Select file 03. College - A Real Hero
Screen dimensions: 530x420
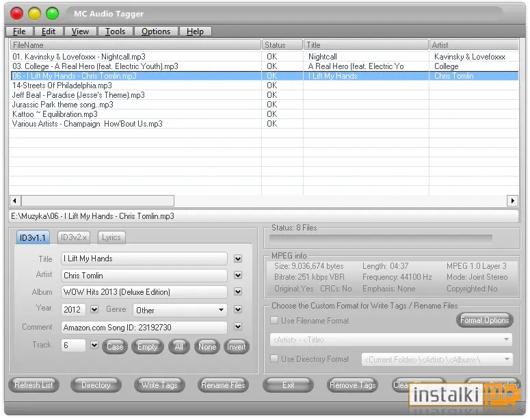pyautogui.click(x=95, y=66)
